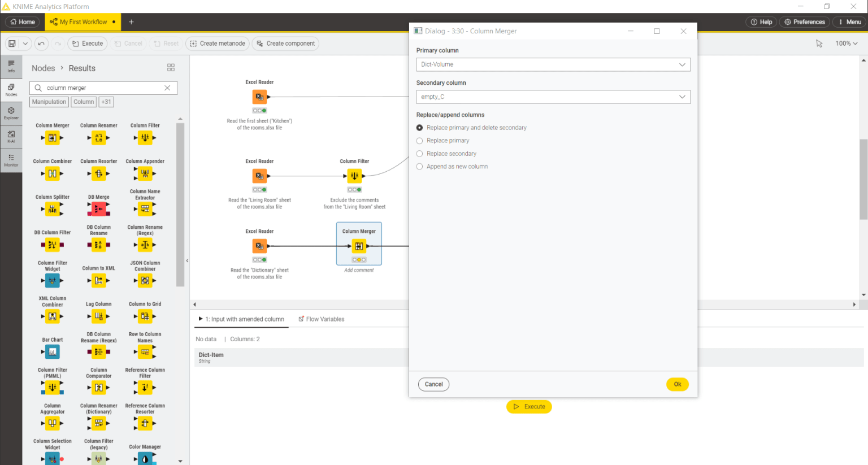Switch to My First Workflow tab
868x465 pixels.
(x=83, y=22)
